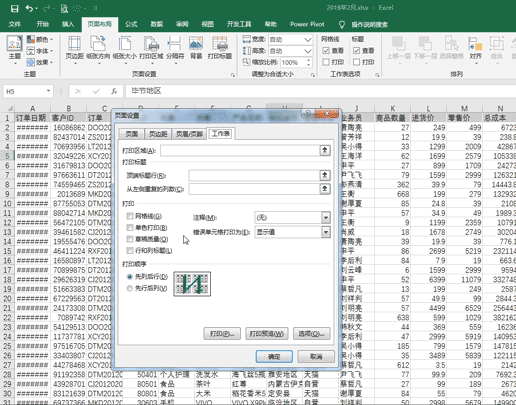Click the Sheet Options dialog launcher
Screen dimensions: 516x405
[377, 75]
